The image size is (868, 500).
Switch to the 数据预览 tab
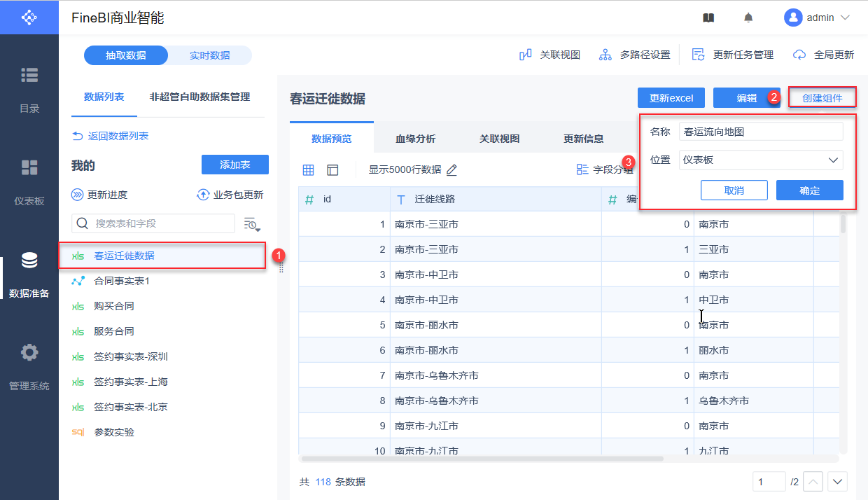(x=332, y=139)
